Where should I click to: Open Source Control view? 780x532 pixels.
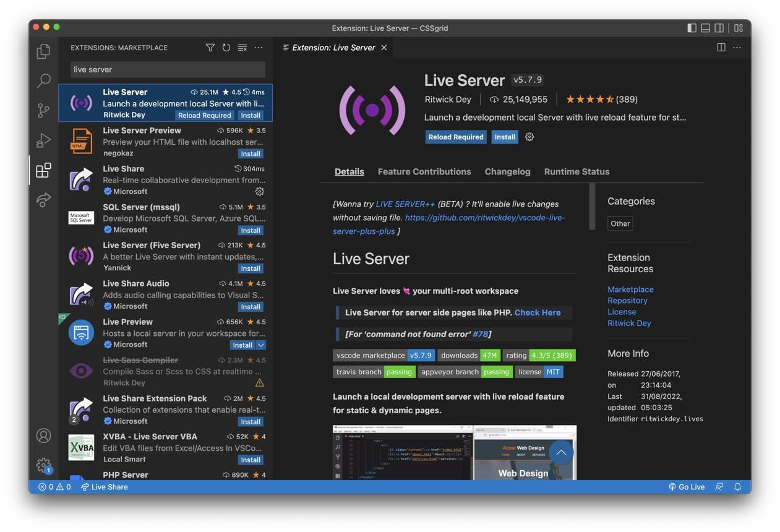[x=43, y=110]
